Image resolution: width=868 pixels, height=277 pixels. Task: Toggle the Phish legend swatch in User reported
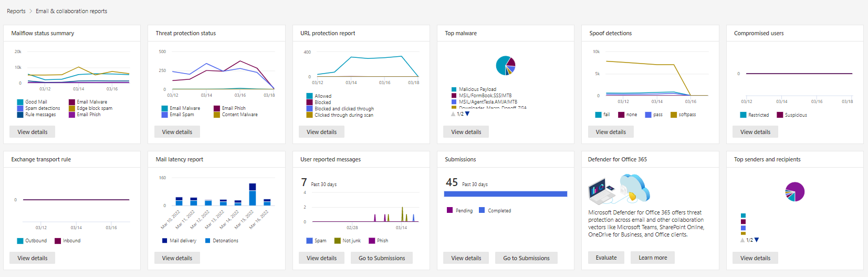pos(372,241)
